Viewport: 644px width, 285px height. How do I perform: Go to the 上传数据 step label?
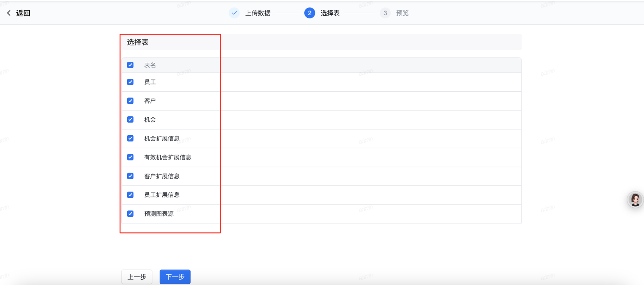click(x=258, y=13)
